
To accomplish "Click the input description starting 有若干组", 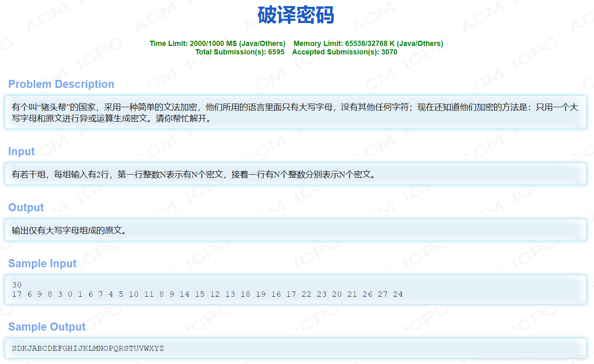I will point(194,175).
